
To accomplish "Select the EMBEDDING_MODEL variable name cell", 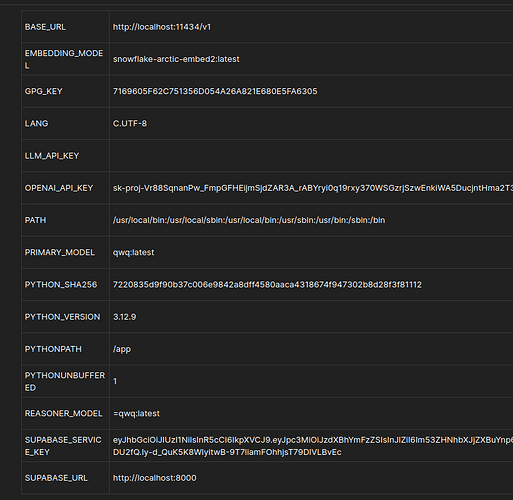I will point(65,59).
